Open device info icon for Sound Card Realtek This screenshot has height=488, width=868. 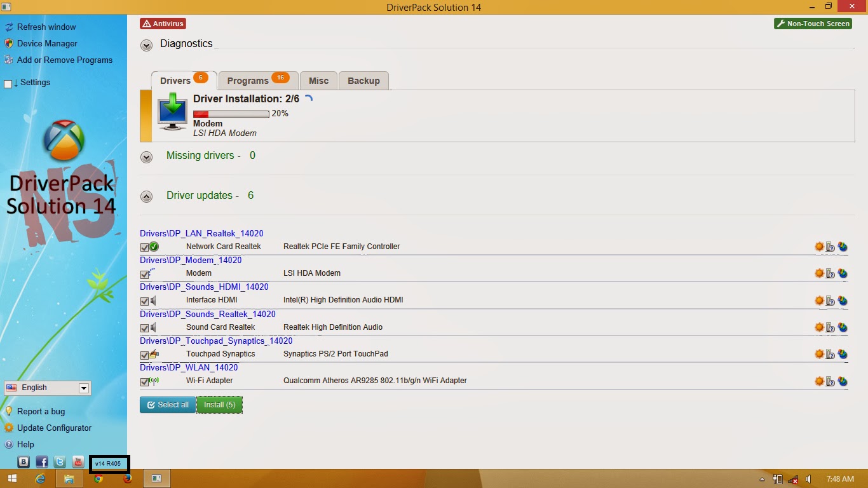point(831,327)
